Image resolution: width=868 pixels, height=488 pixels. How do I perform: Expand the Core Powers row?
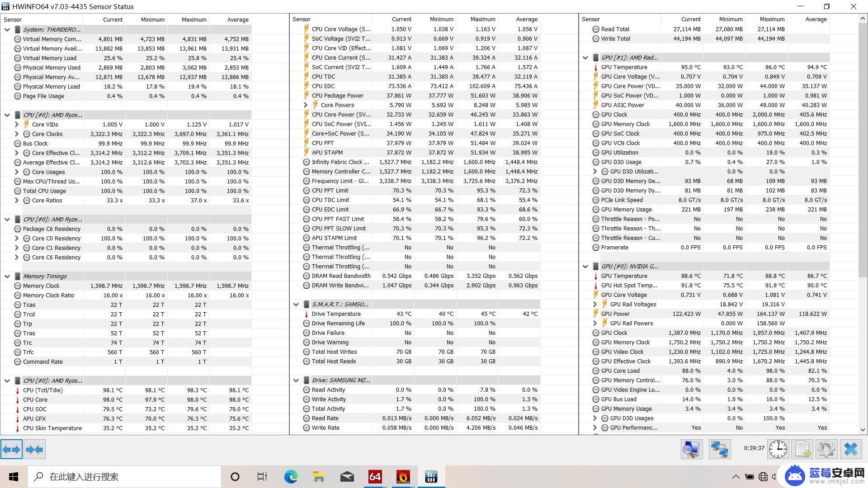[306, 105]
